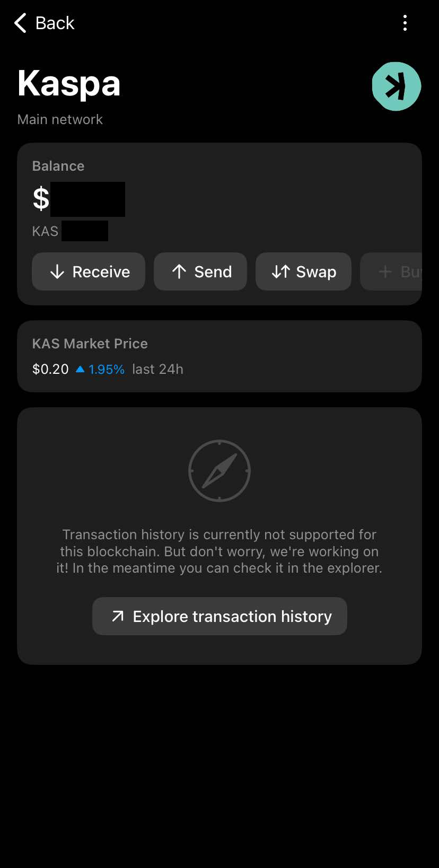Tap the back chevron arrow
Image resolution: width=439 pixels, height=868 pixels.
pos(20,23)
